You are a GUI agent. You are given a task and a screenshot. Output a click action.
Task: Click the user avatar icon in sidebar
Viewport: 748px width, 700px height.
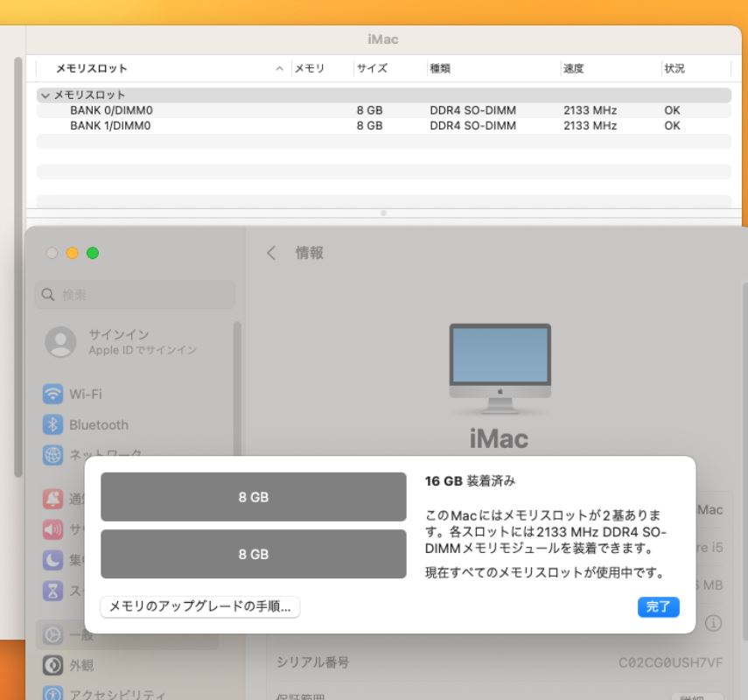[60, 341]
